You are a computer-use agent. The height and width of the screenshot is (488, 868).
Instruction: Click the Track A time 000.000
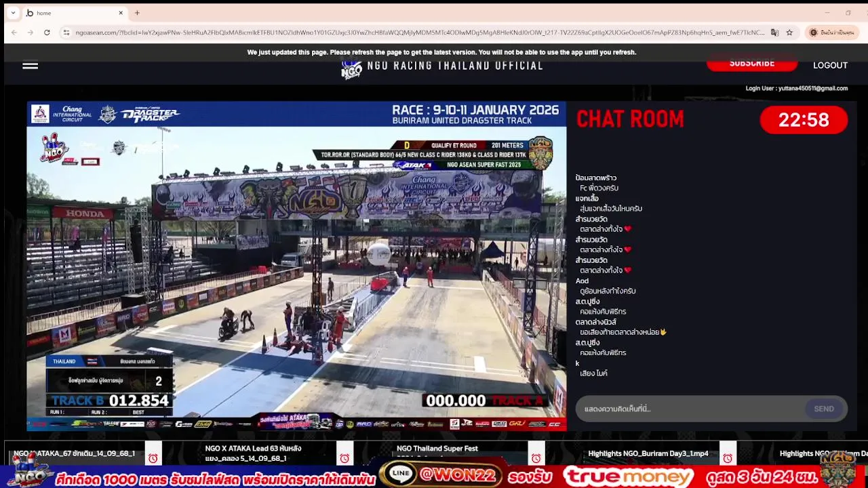[455, 401]
